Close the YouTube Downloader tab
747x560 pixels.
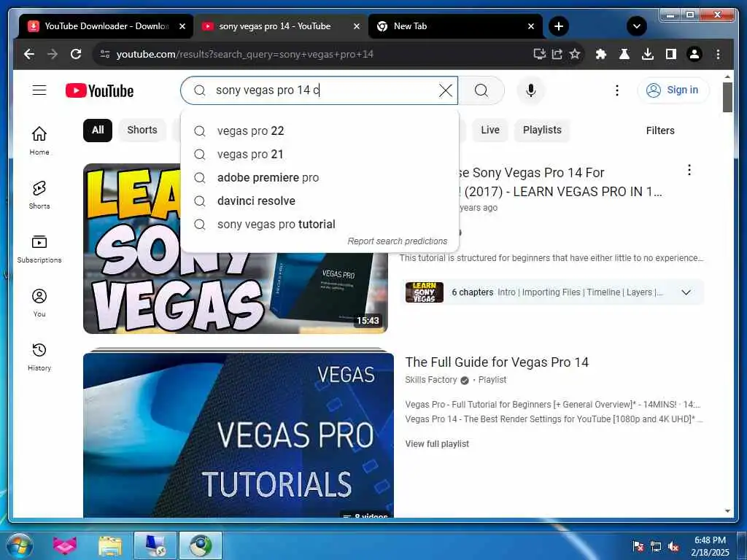pos(182,26)
